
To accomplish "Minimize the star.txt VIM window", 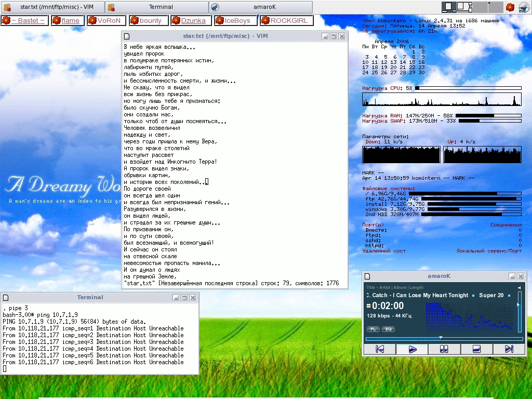I will 325,36.
